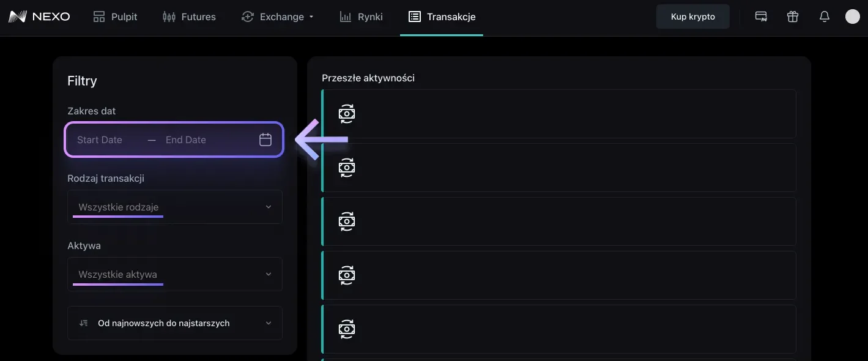Click the sort order icon

point(84,323)
